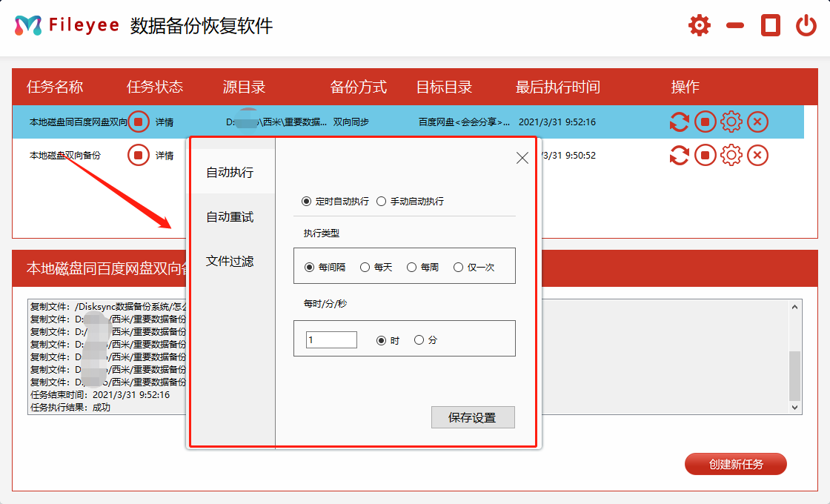830x504 pixels.
Task: Click the 保存设置 button
Action: (x=473, y=417)
